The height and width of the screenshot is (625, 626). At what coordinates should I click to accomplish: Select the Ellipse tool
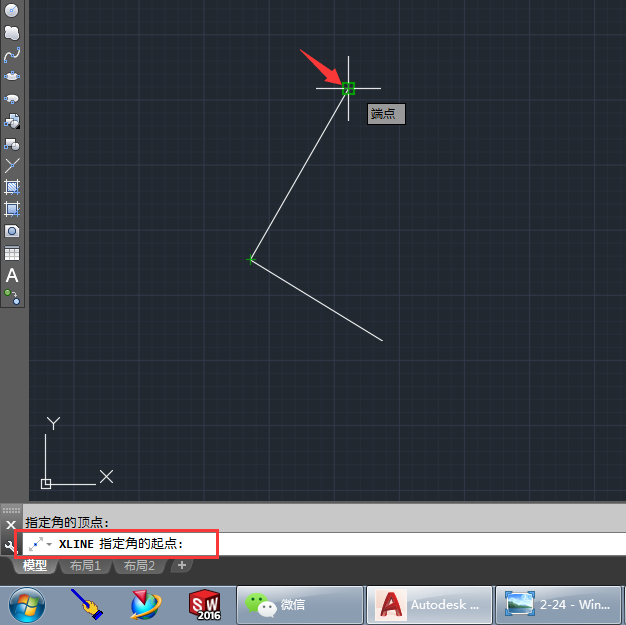click(12, 76)
